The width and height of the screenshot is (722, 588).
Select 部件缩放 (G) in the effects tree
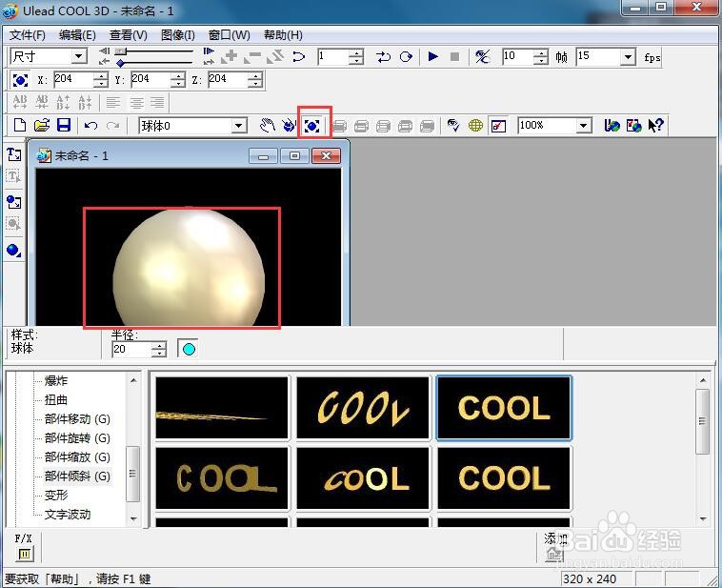(x=77, y=457)
